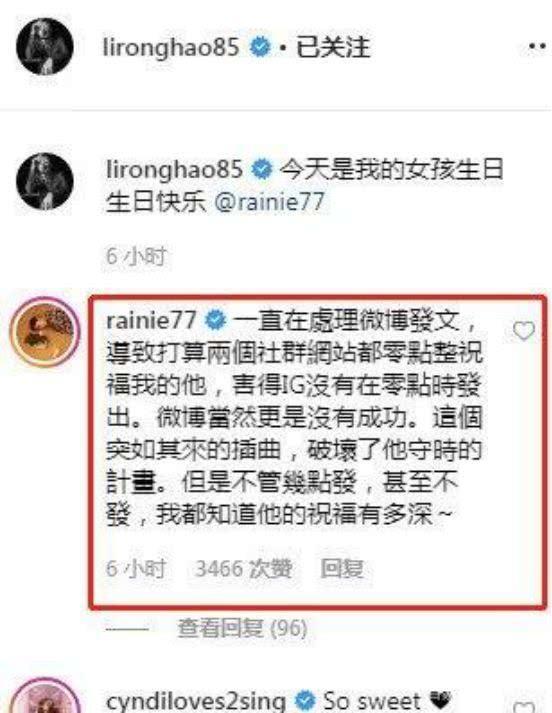Click the 回复 reply button

[342, 568]
